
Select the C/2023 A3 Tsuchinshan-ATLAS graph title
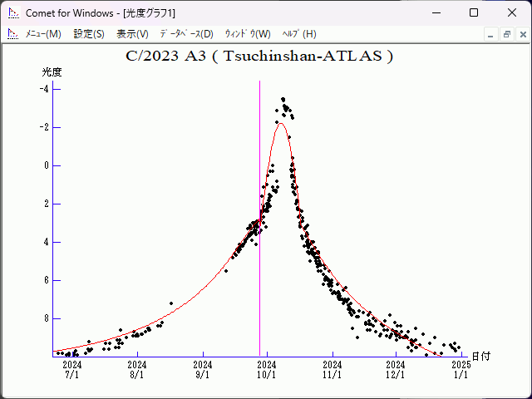tap(259, 57)
